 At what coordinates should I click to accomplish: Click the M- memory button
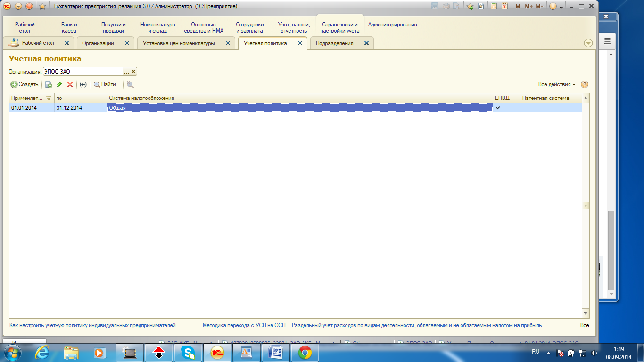pos(539,7)
